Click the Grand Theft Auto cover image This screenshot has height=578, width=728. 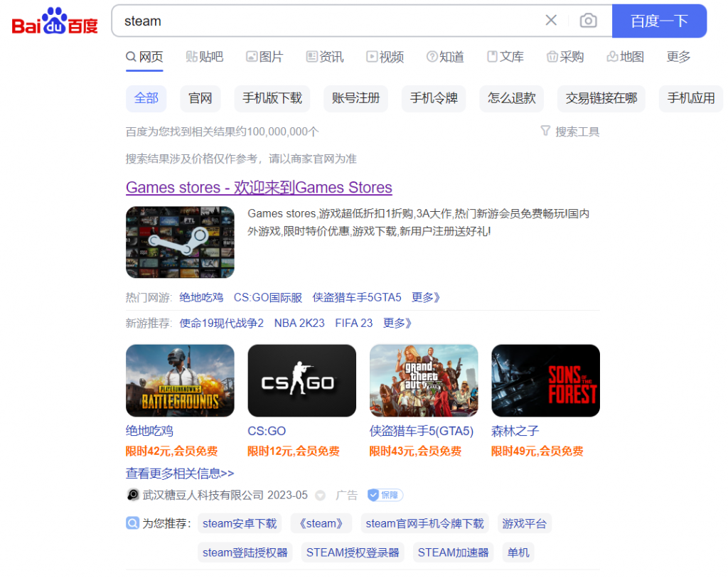tap(424, 380)
